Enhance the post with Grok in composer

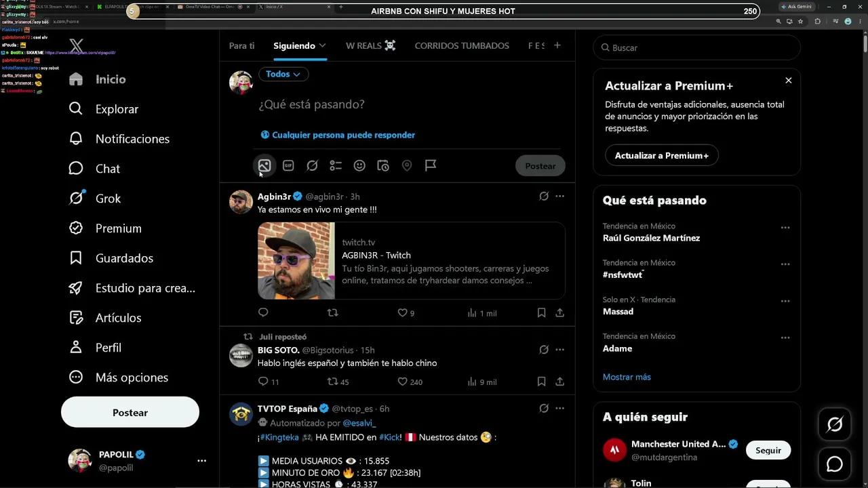tap(312, 165)
